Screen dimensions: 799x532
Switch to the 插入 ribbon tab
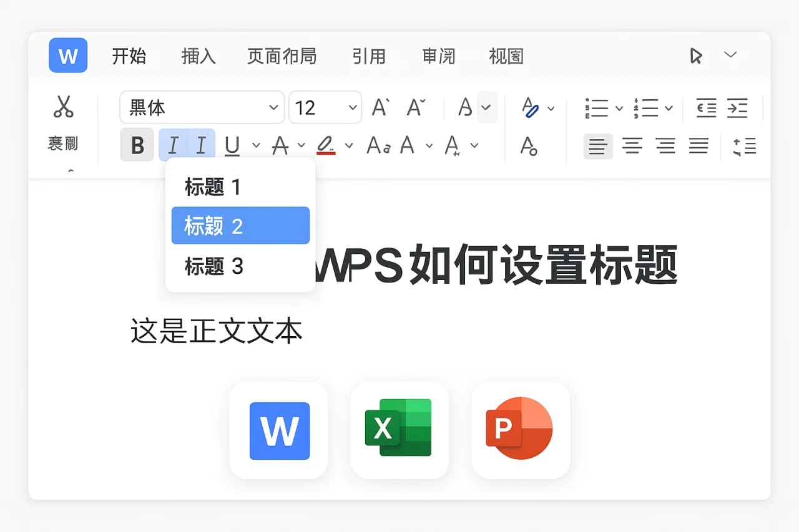198,56
